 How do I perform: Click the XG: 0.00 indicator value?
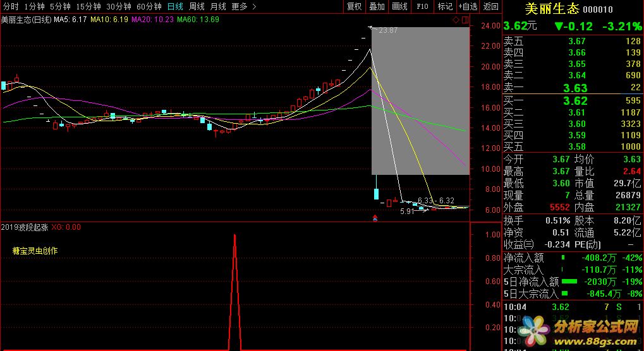click(x=66, y=227)
